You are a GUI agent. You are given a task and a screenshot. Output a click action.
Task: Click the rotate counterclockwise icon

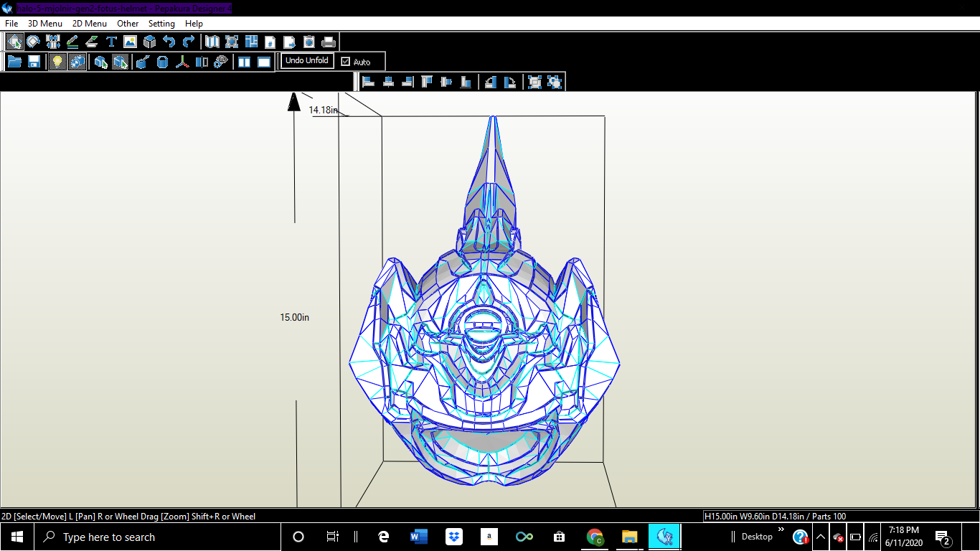491,82
